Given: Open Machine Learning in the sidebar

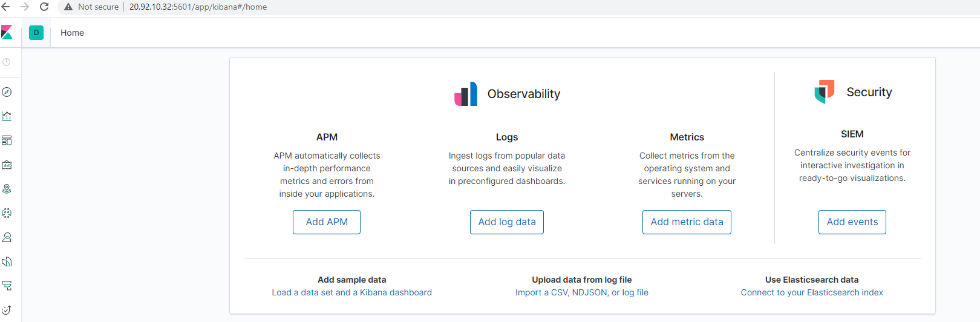Looking at the screenshot, I should pos(7,213).
